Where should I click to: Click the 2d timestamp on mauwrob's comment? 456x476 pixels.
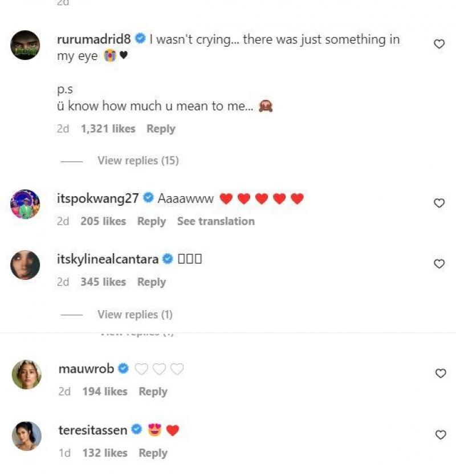[64, 392]
